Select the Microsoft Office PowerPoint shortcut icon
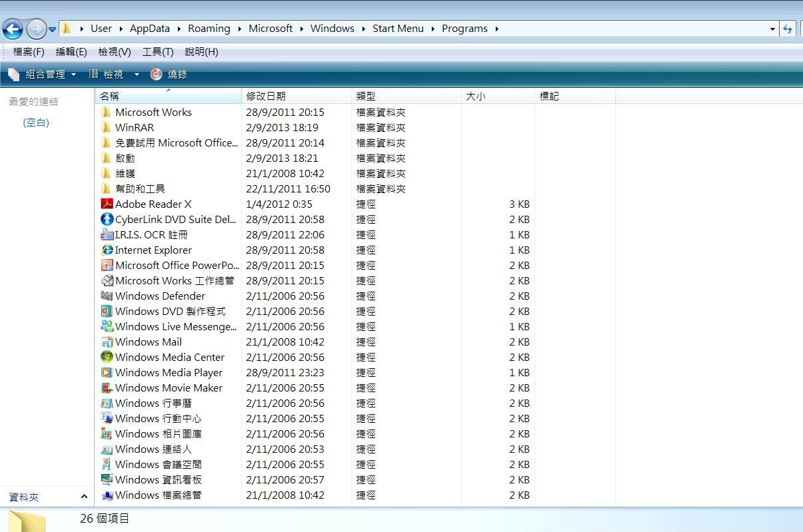Viewport: 803px width, 532px height. click(x=107, y=265)
